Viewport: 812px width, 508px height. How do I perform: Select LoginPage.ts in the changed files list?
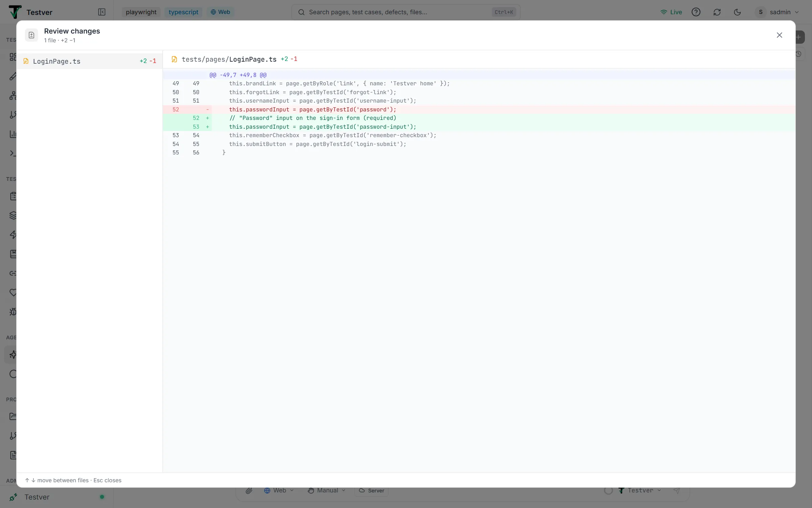(x=90, y=61)
